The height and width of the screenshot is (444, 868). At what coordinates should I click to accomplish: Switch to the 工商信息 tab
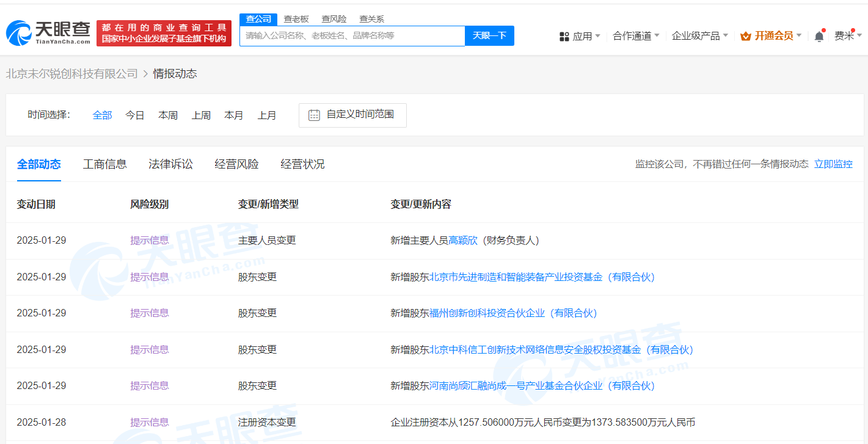pos(104,164)
